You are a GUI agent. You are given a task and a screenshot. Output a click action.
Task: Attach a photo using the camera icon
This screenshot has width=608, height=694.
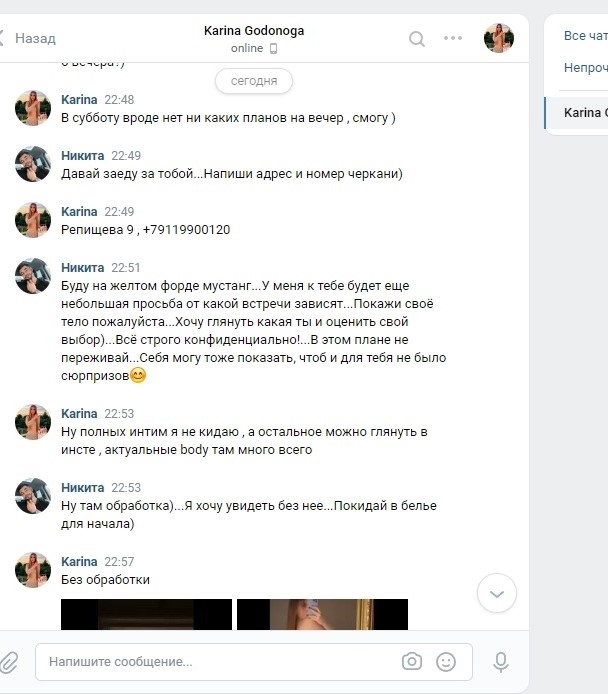[x=412, y=662]
